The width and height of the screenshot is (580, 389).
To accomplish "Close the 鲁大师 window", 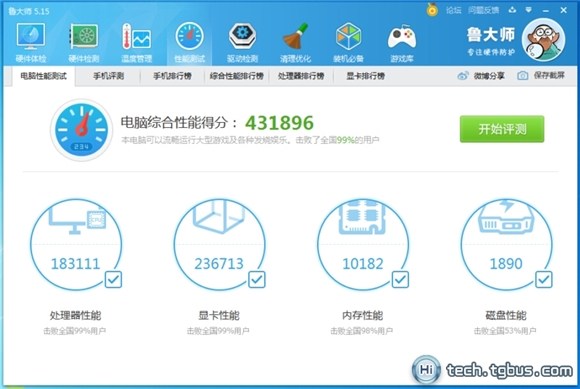I will point(563,10).
